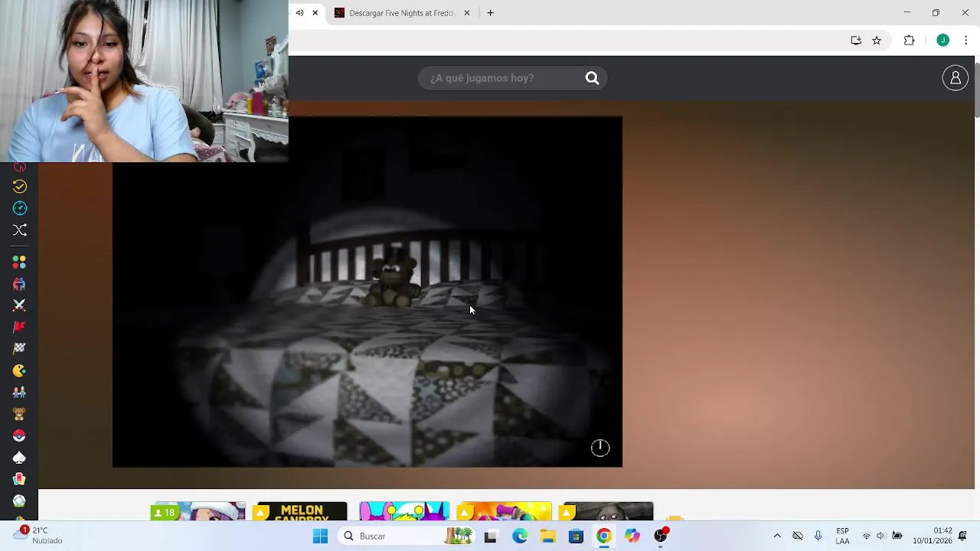This screenshot has height=551, width=980.
Task: Open the Pokeball category icon
Action: coord(20,435)
